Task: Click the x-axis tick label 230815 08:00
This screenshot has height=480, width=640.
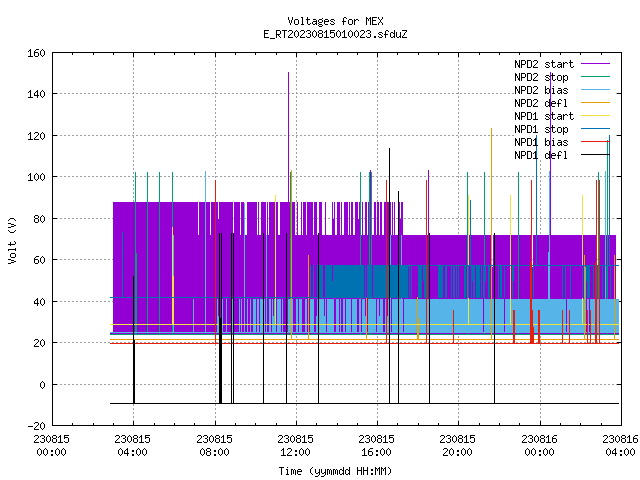Action: point(214,446)
